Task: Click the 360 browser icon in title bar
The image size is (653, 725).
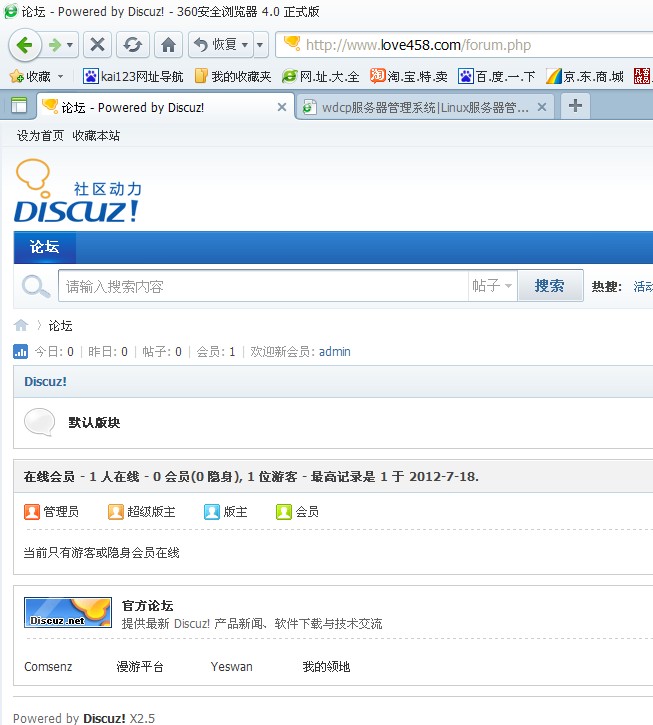Action: [11, 12]
